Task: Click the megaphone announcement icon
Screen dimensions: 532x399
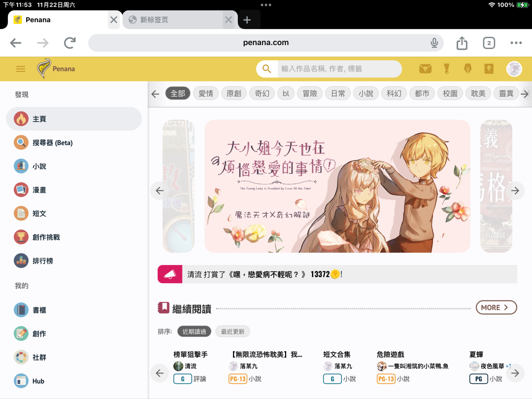Action: (x=170, y=274)
